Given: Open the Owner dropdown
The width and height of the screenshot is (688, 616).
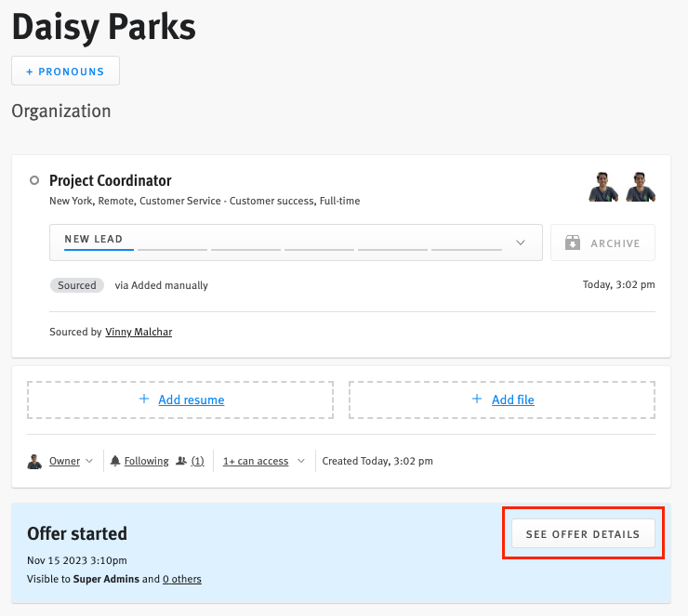Looking at the screenshot, I should [72, 461].
